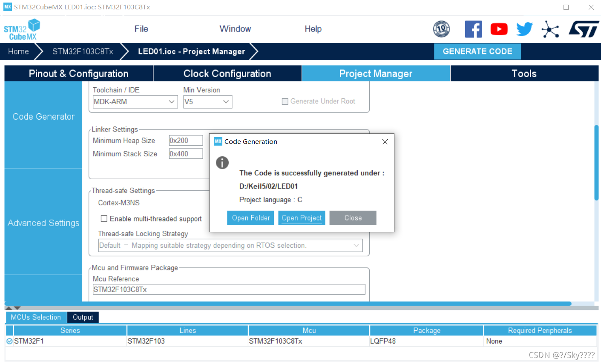The width and height of the screenshot is (601, 364).
Task: Click the ST community network icon
Action: (x=550, y=29)
